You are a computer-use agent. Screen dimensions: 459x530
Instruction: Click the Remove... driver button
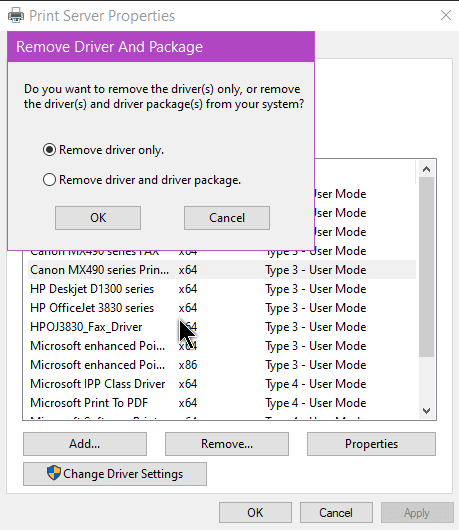pos(227,444)
